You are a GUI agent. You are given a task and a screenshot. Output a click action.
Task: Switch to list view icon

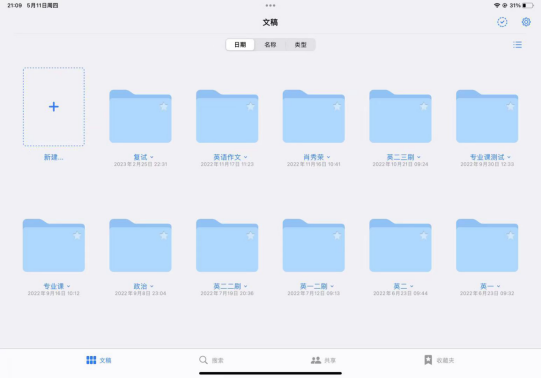(517, 45)
